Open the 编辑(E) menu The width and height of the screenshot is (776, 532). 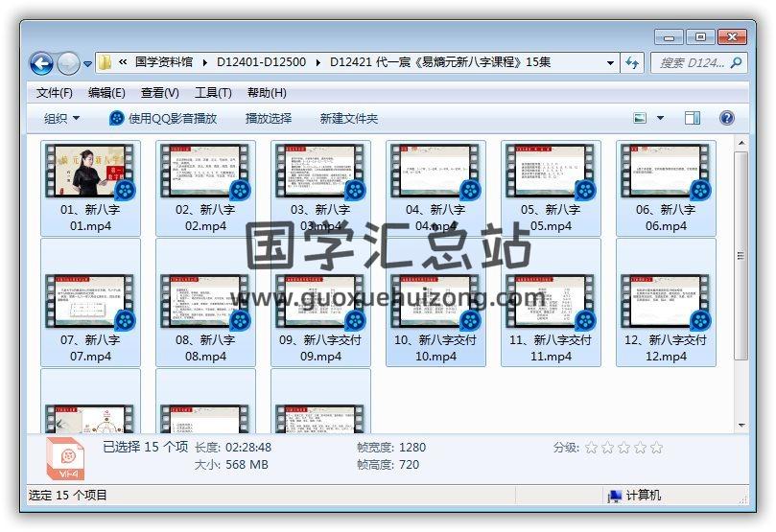coord(106,92)
